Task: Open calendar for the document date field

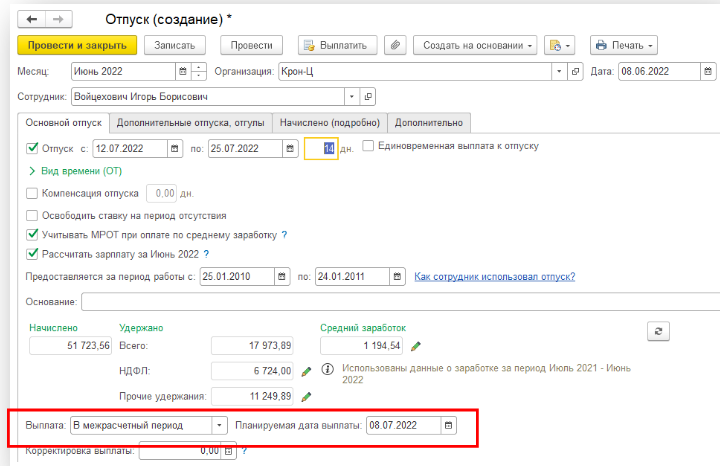Action: 709,71
